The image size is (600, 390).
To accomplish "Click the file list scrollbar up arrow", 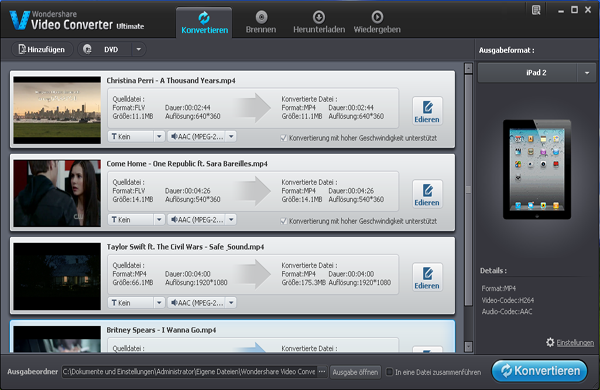I will coord(468,68).
